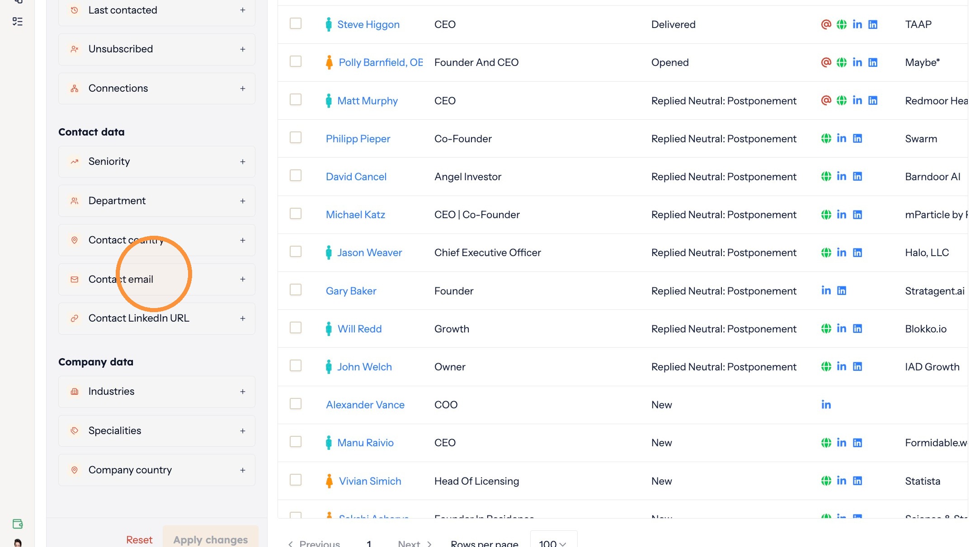Click the email icon in Matt Murphy's row
The image size is (980, 547).
(826, 100)
